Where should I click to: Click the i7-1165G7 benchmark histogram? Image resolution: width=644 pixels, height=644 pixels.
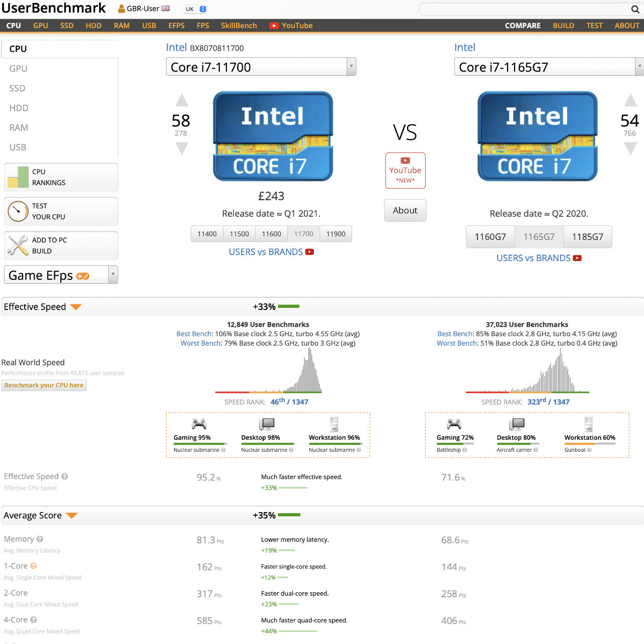[x=527, y=371]
